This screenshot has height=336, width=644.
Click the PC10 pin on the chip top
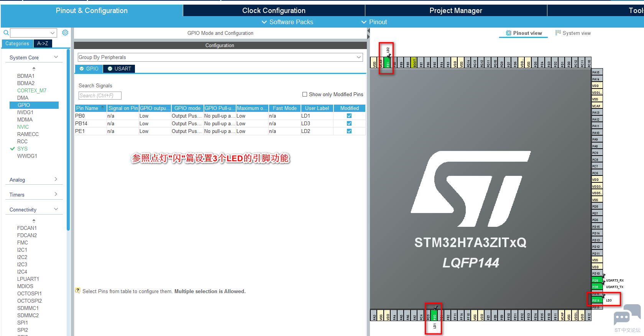589,63
